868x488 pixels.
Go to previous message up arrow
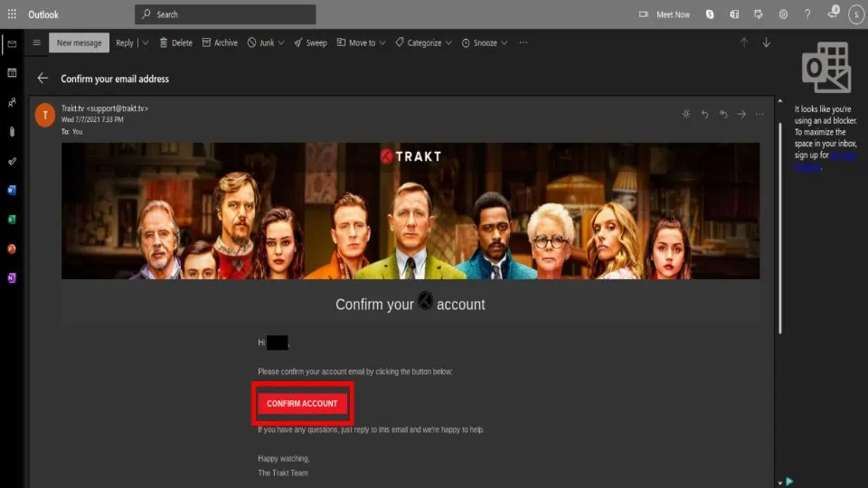[744, 42]
